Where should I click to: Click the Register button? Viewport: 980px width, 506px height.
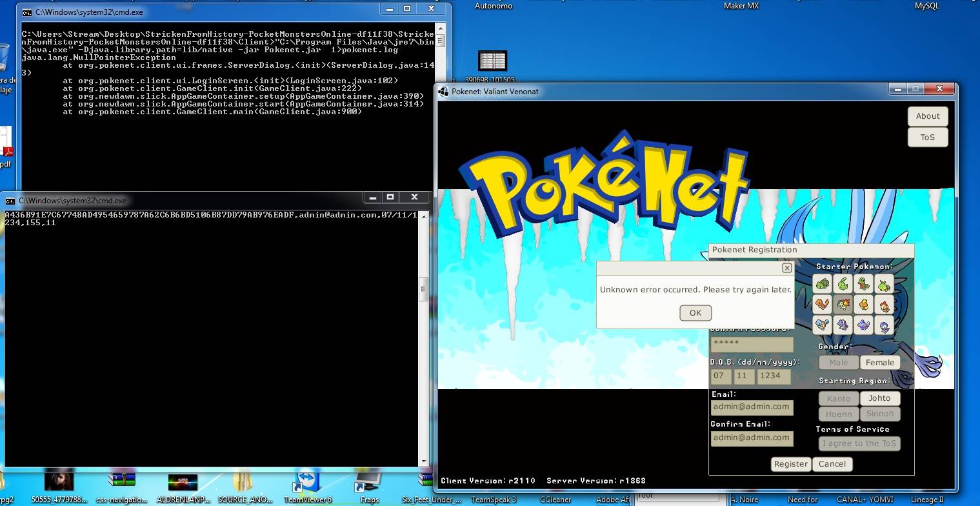(791, 464)
